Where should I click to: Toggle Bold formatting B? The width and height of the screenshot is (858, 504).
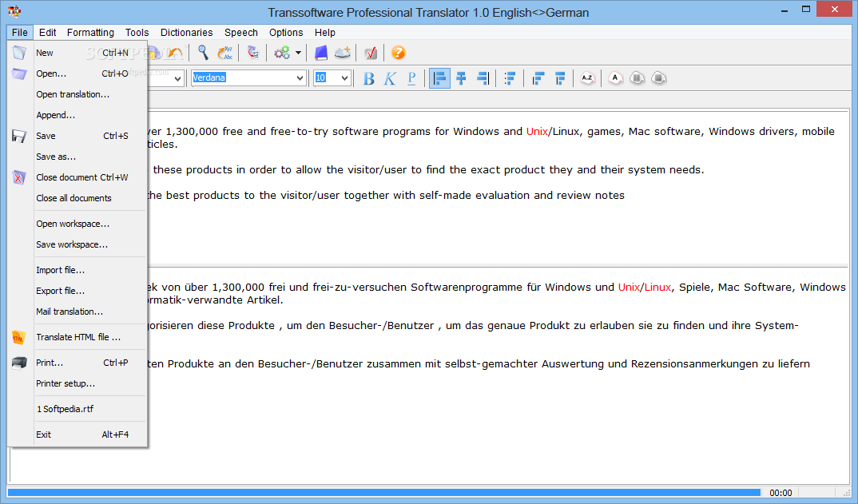tap(369, 78)
